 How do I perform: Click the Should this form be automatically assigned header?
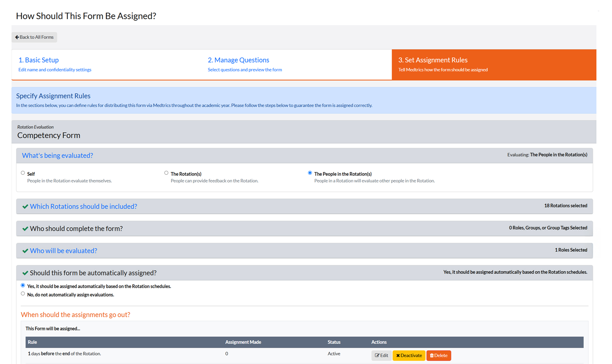tap(93, 273)
